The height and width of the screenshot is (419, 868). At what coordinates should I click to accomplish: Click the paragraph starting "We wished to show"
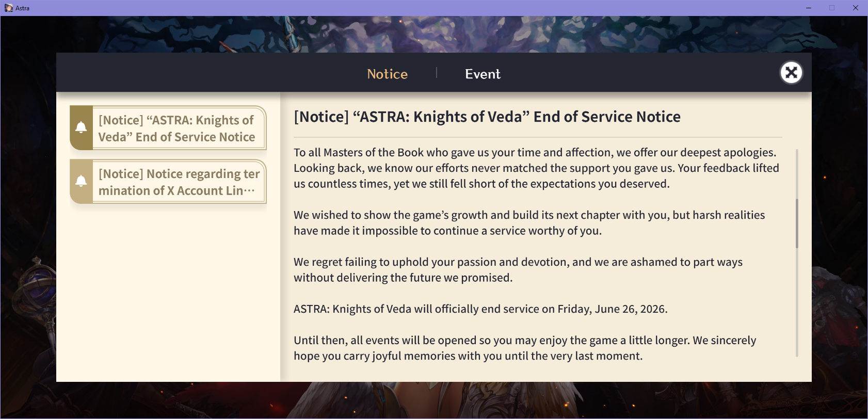pyautogui.click(x=529, y=223)
